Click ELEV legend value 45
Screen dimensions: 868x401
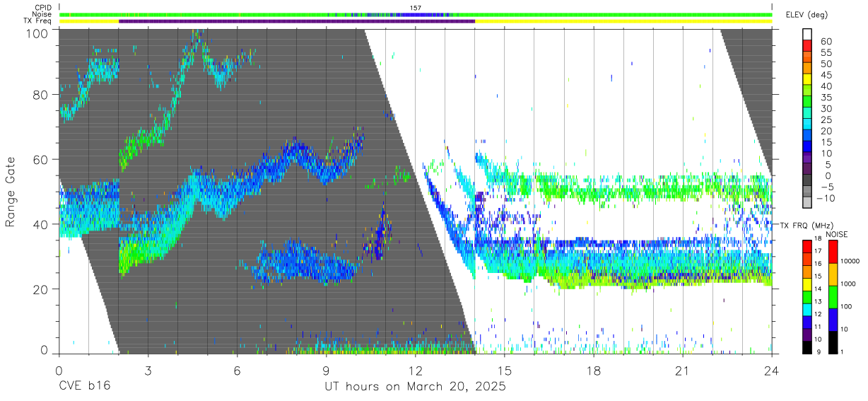[x=825, y=75]
